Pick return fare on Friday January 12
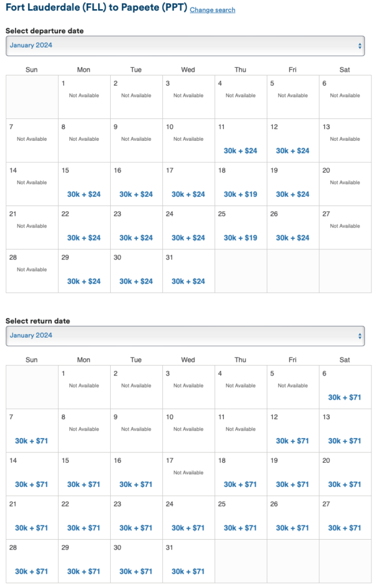The image size is (376, 588). (x=293, y=441)
